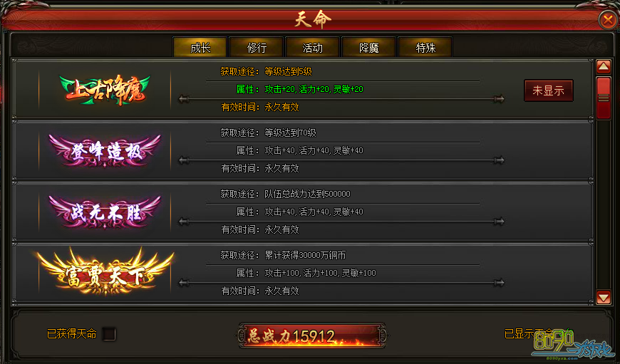This screenshot has width=620, height=364.
Task: Click right arrow in 富贾天下 row
Action: (499, 283)
